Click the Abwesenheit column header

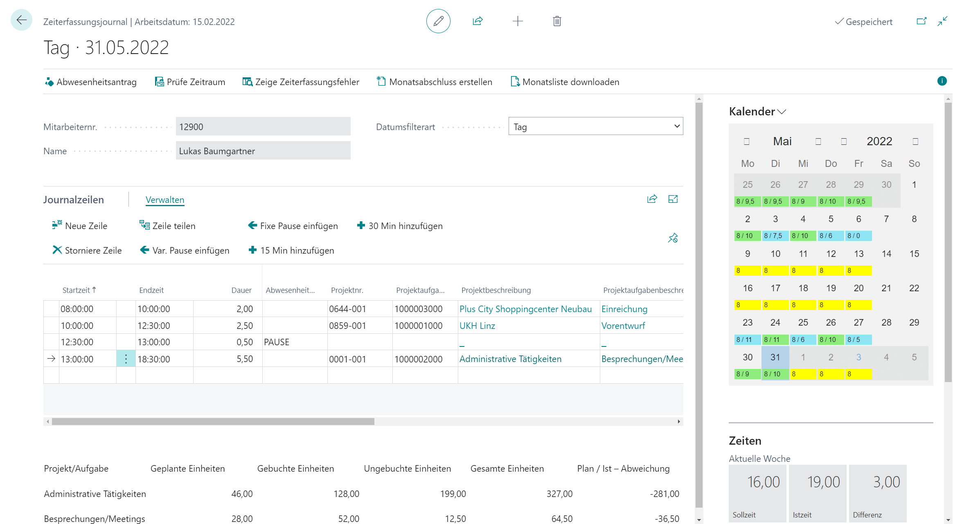tap(290, 290)
